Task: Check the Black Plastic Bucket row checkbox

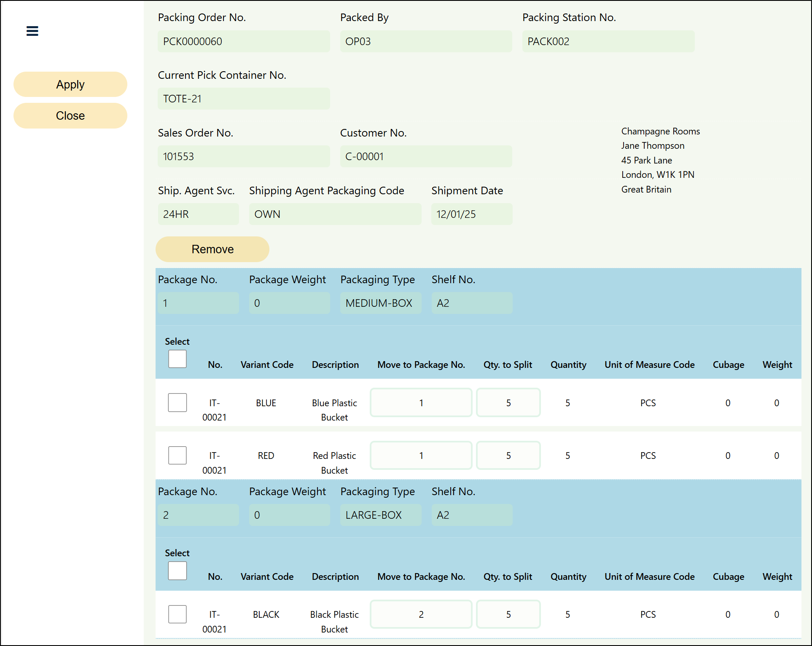Action: point(177,614)
